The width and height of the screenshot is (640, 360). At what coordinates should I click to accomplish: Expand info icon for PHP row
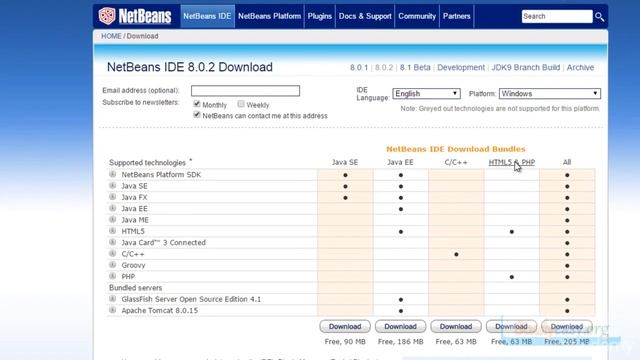pyautogui.click(x=113, y=276)
